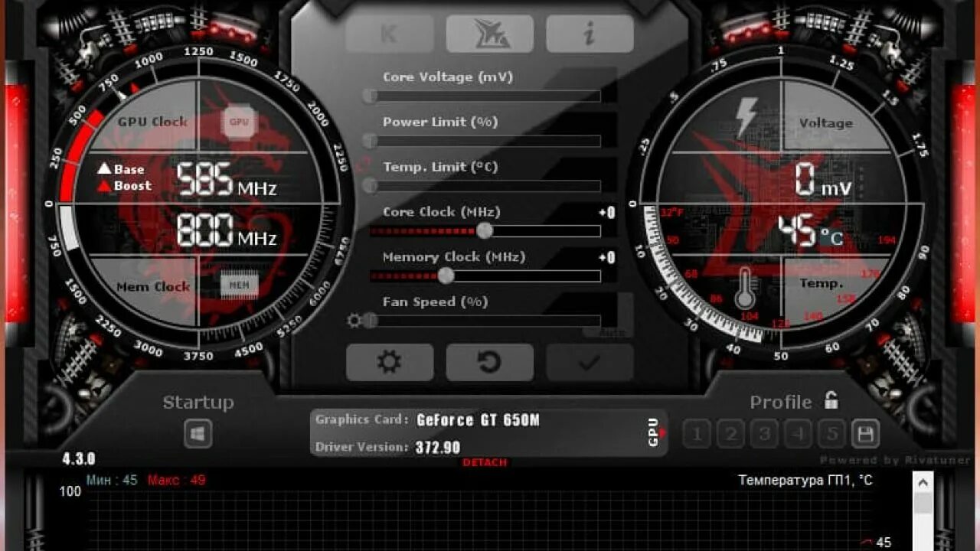Viewport: 980px width, 551px height.
Task: Click the GPU Clock gauge label
Action: coord(152,122)
